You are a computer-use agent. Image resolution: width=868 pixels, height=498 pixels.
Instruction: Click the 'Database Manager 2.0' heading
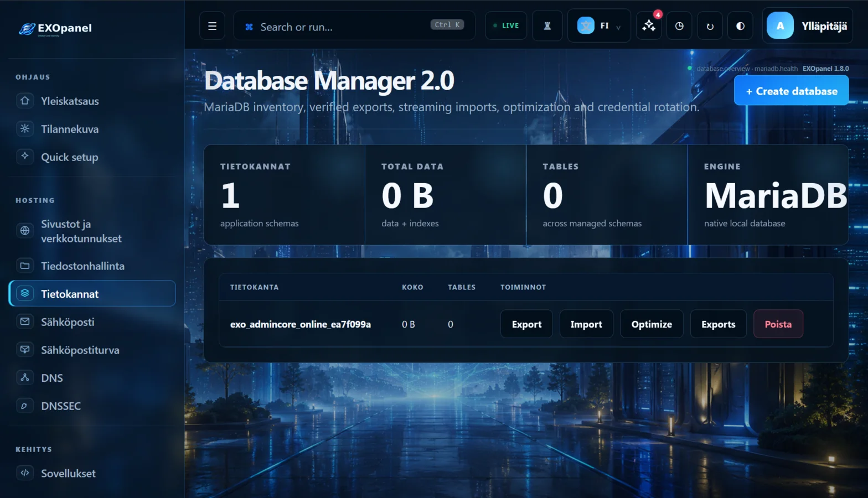coord(329,81)
